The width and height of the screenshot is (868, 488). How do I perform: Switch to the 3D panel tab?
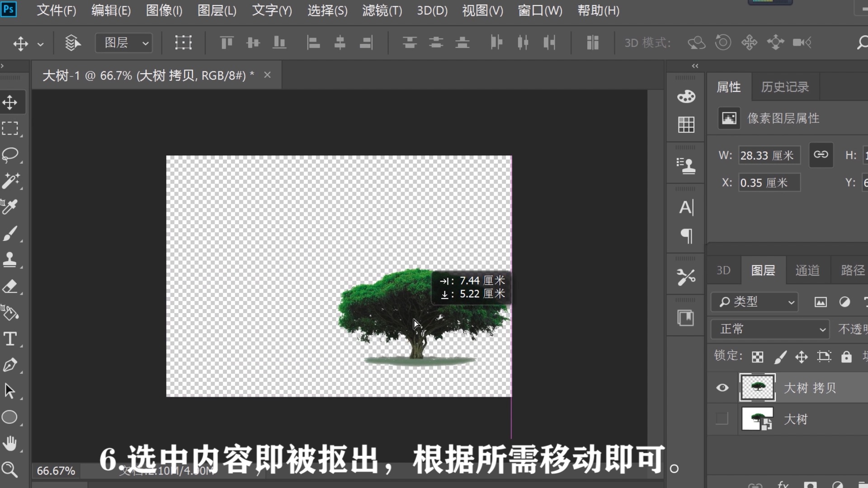[723, 270]
